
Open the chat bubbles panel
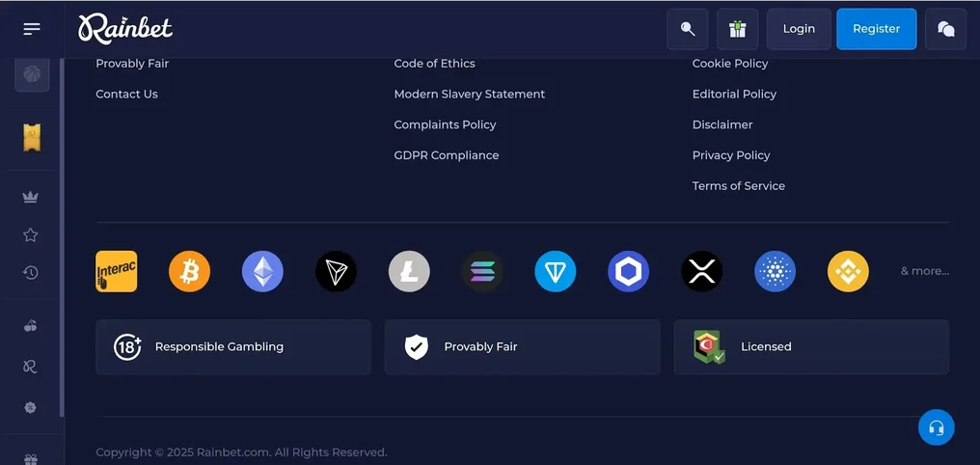click(x=945, y=29)
